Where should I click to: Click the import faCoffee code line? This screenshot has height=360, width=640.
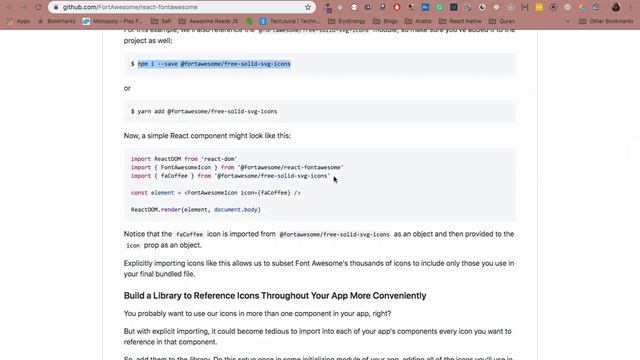[231, 176]
